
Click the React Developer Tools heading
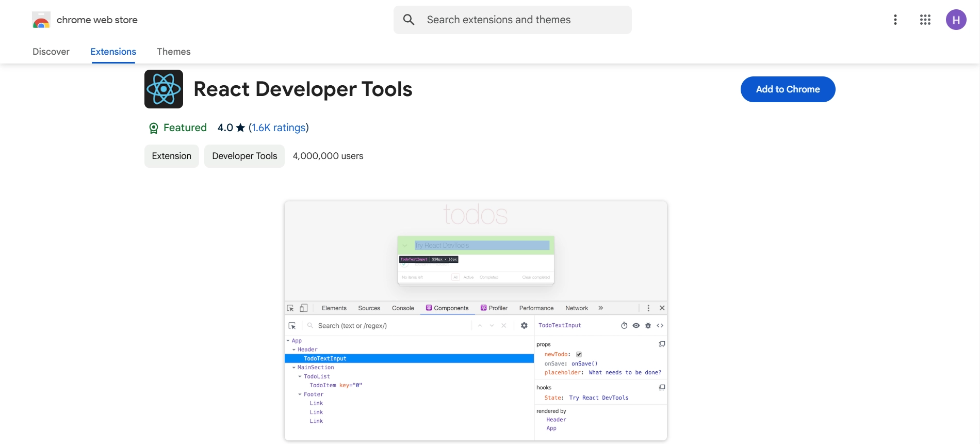click(x=303, y=89)
